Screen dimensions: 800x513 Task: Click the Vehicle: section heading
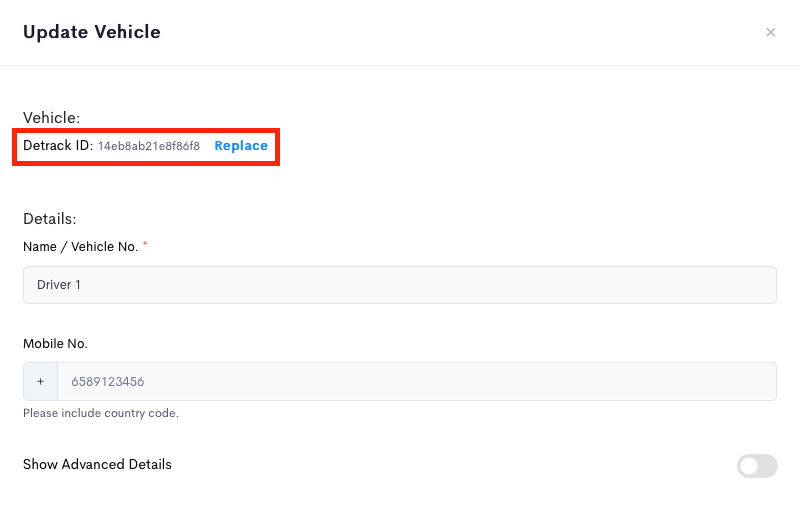pos(52,118)
